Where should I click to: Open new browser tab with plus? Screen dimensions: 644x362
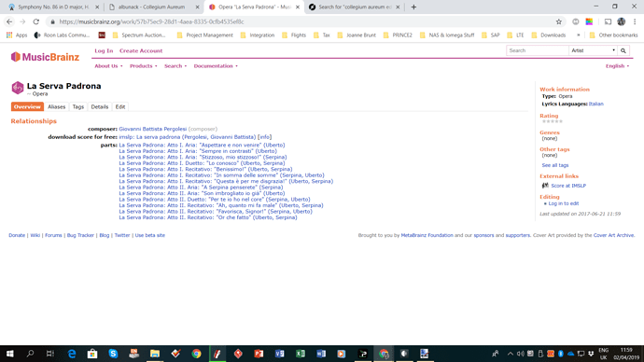pos(413,7)
